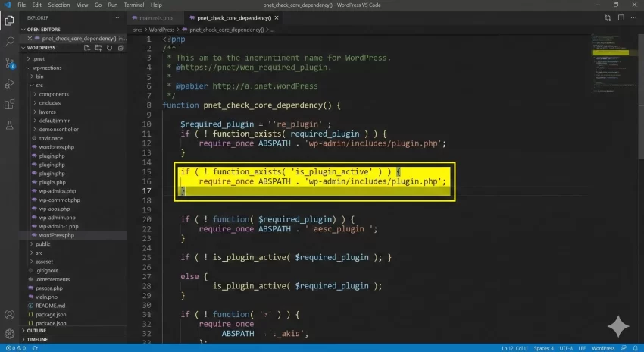Open the Manage settings gear
The height and width of the screenshot is (352, 644).
tap(9, 334)
